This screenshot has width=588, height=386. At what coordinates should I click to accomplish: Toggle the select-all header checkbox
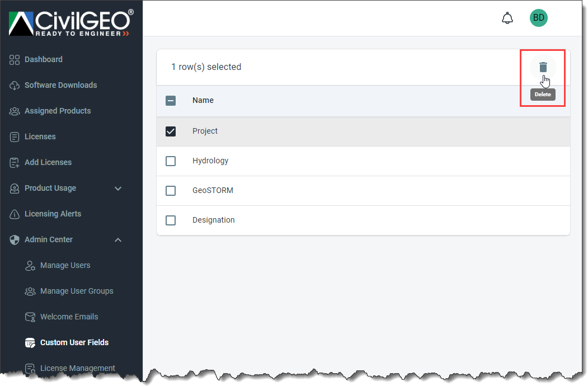[170, 101]
